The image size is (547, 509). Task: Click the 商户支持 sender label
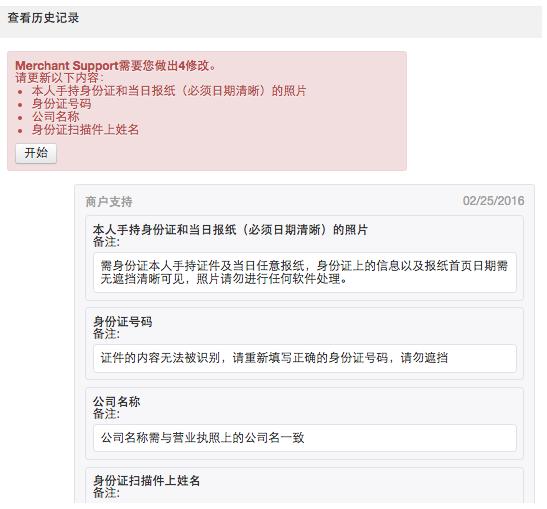pos(109,202)
